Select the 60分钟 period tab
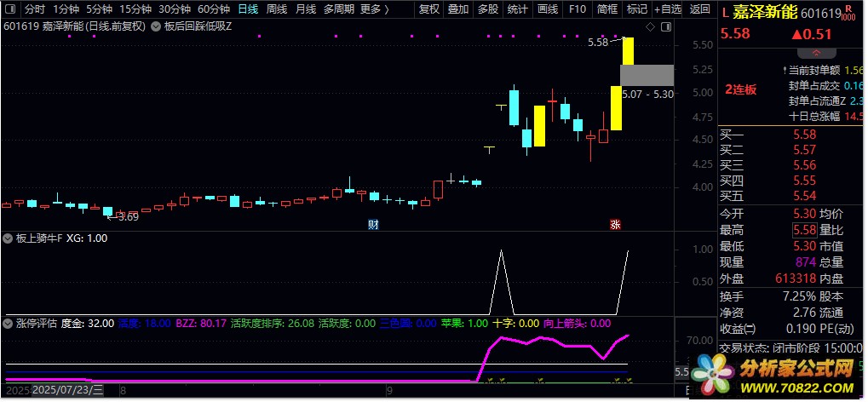The image size is (868, 402). point(214,9)
